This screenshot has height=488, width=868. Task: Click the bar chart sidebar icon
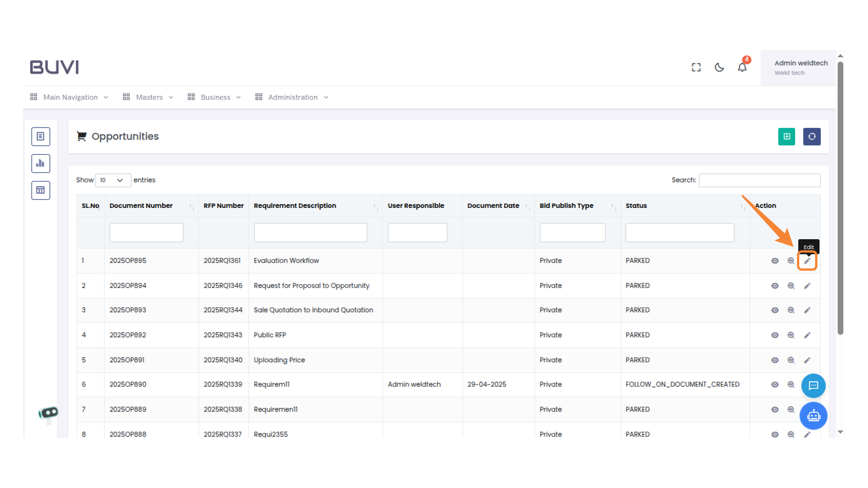tap(41, 164)
